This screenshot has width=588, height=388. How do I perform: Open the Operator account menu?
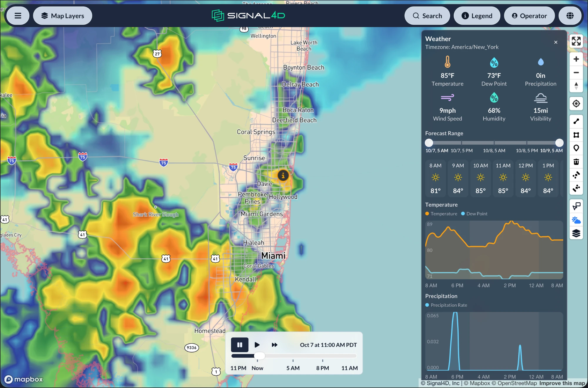(529, 16)
